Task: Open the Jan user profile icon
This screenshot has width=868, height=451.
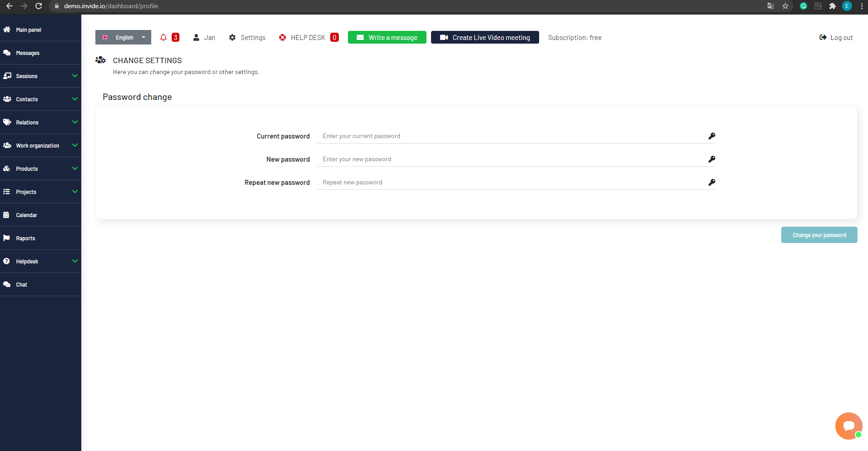Action: [196, 37]
